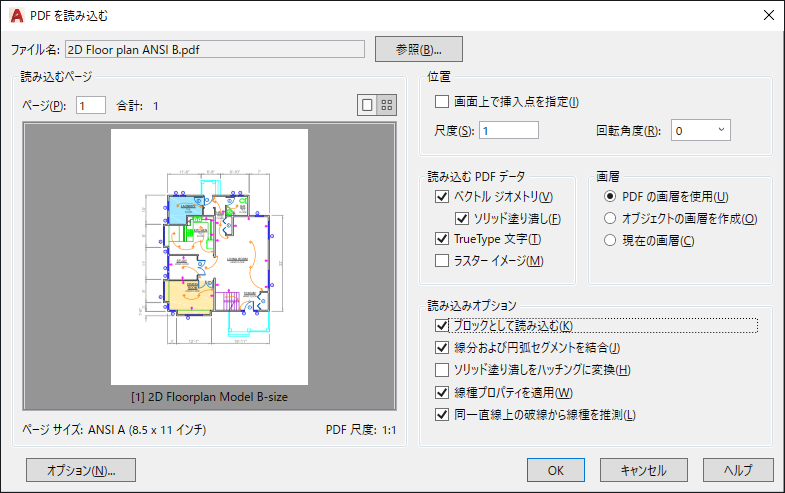Uncheck ベクトル ジオメトリ checkbox
This screenshot has height=493, width=785.
(x=442, y=196)
